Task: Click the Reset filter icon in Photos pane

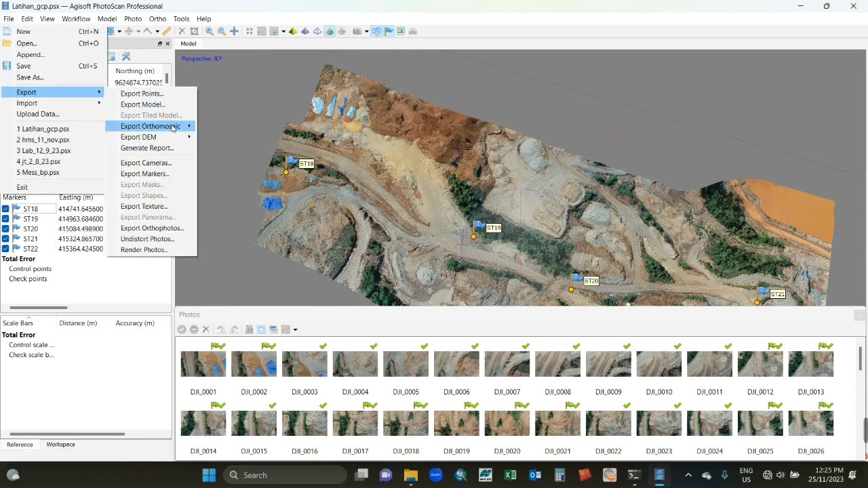Action: [249, 329]
